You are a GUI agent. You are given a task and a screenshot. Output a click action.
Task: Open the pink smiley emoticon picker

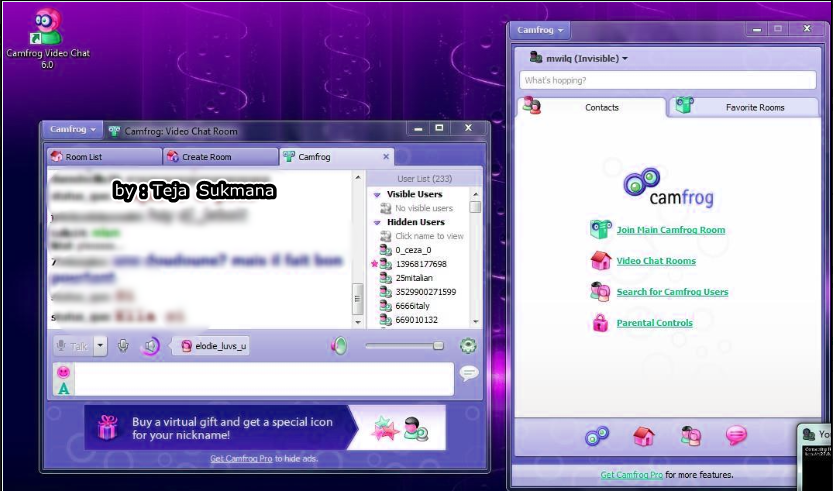pos(64,372)
